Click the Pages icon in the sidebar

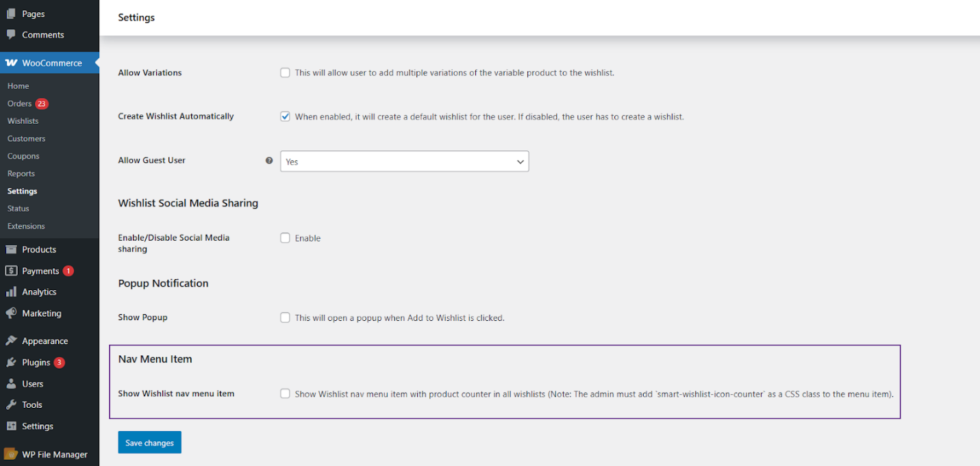click(x=10, y=13)
